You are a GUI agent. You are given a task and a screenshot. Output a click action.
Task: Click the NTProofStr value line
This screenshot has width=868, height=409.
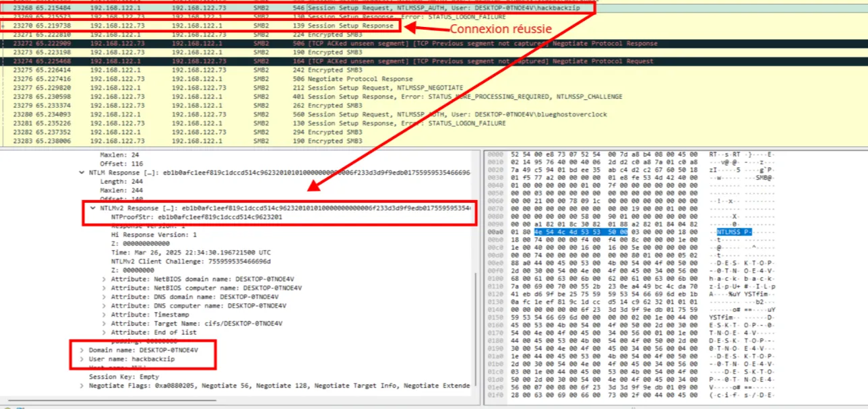point(196,217)
